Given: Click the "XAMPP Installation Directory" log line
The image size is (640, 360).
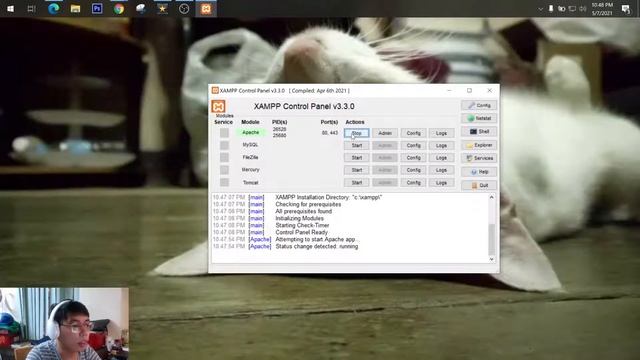Looking at the screenshot, I should click(329, 198).
